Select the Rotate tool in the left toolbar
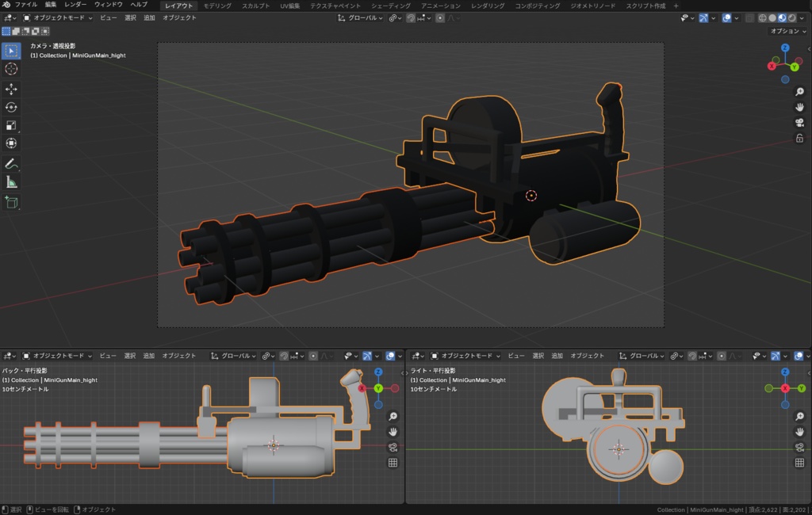812x515 pixels. click(11, 107)
